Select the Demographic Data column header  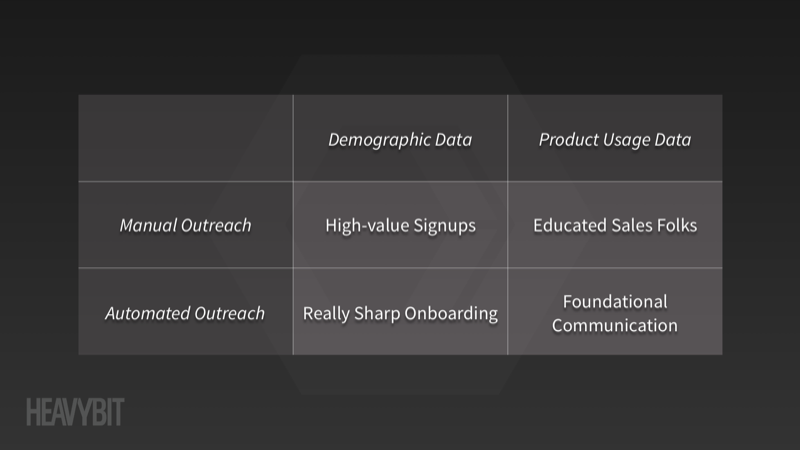[400, 138]
